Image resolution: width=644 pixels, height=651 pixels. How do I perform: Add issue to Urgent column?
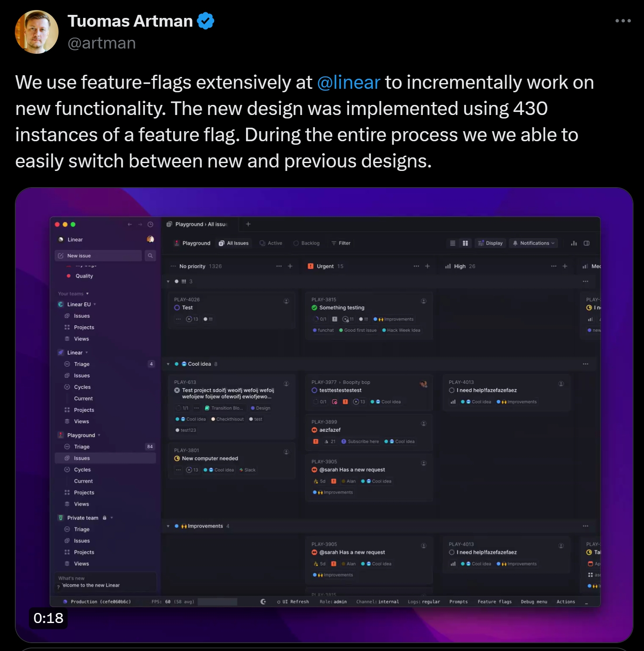pos(427,266)
